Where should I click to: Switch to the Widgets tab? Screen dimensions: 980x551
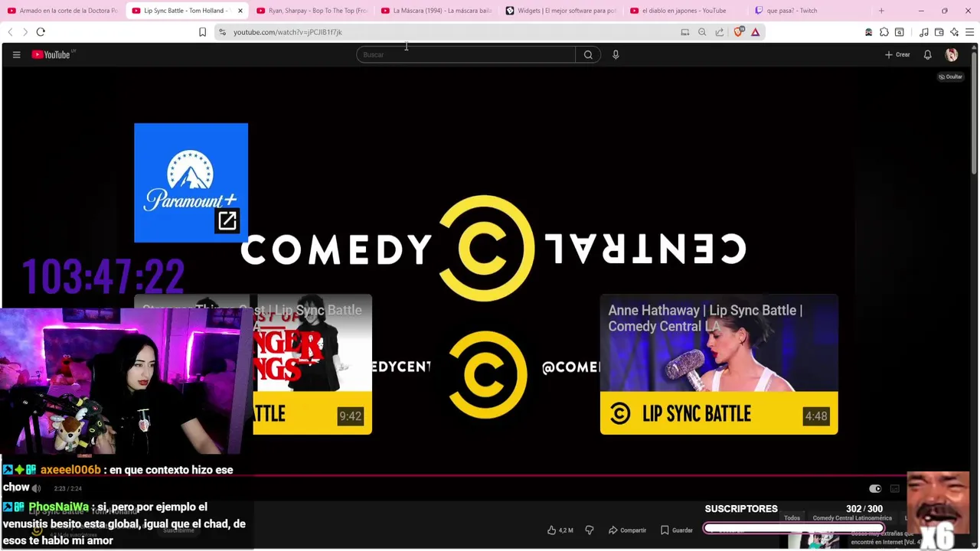(560, 11)
